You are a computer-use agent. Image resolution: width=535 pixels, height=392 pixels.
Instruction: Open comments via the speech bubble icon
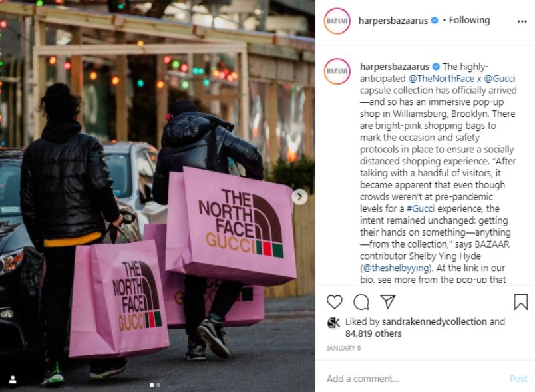point(361,302)
